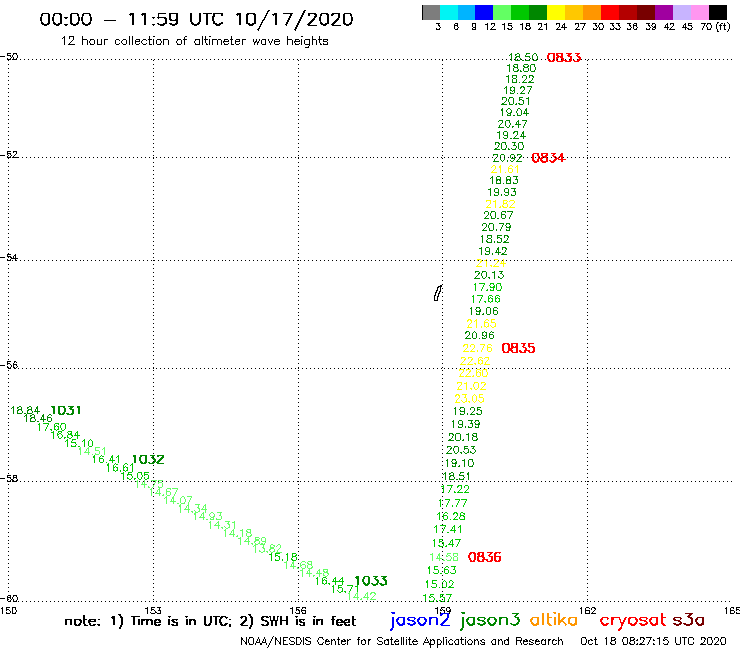This screenshot has width=740, height=650.
Task: Select the cryosat legend label
Action: [x=632, y=621]
